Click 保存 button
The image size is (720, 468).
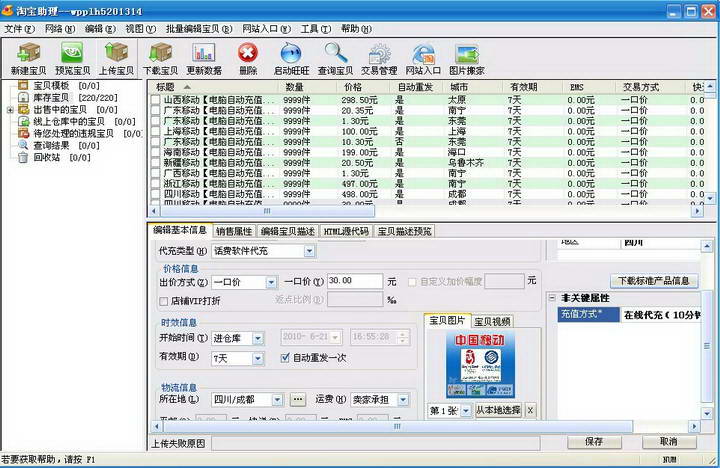pos(594,442)
